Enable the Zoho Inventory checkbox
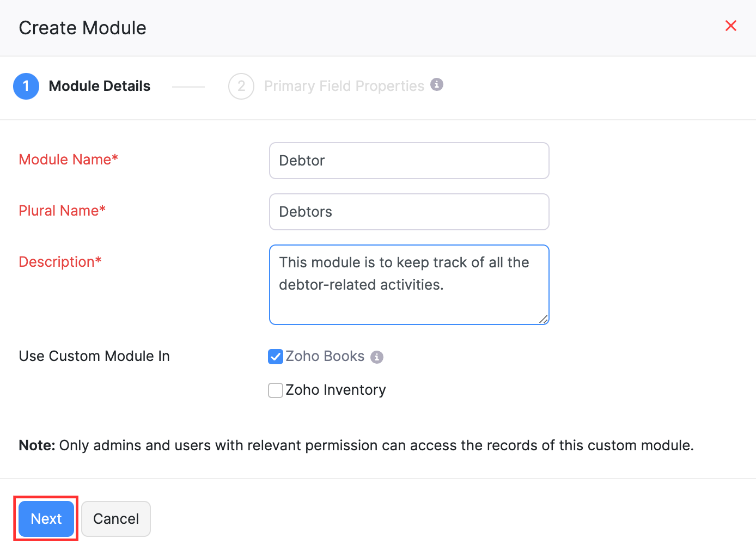The width and height of the screenshot is (756, 551). click(276, 390)
